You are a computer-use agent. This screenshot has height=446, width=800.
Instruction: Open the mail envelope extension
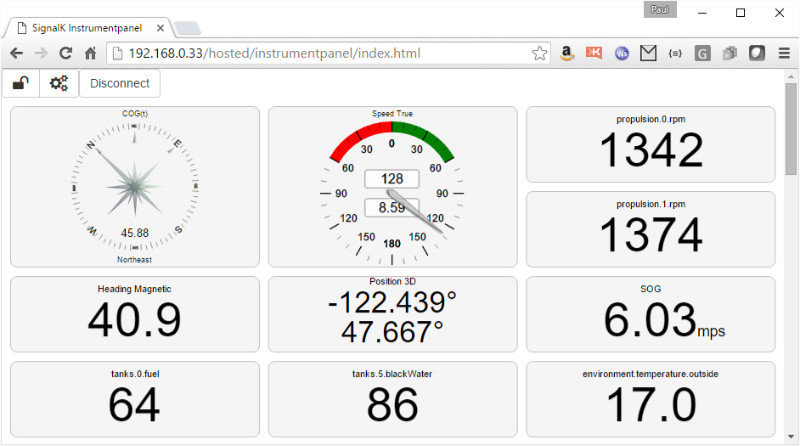coord(648,53)
